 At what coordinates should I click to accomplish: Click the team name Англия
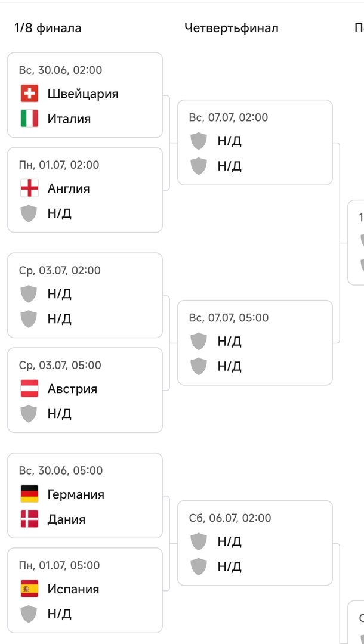(x=69, y=188)
